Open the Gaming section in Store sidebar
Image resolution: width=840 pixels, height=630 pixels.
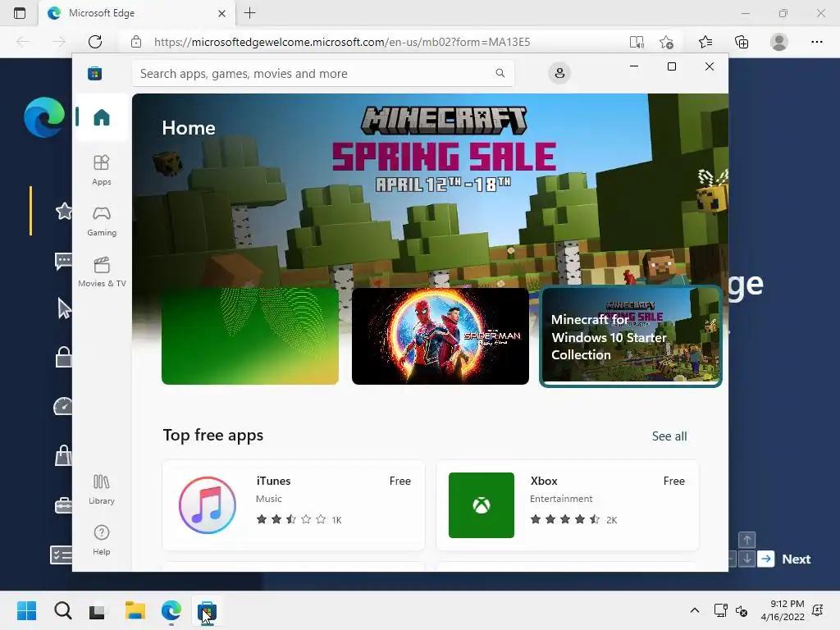[101, 221]
